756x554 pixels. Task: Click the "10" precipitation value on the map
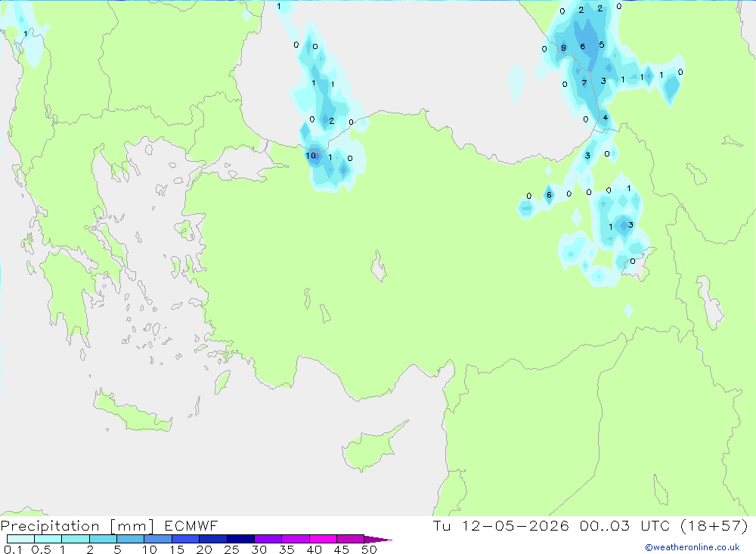311,155
